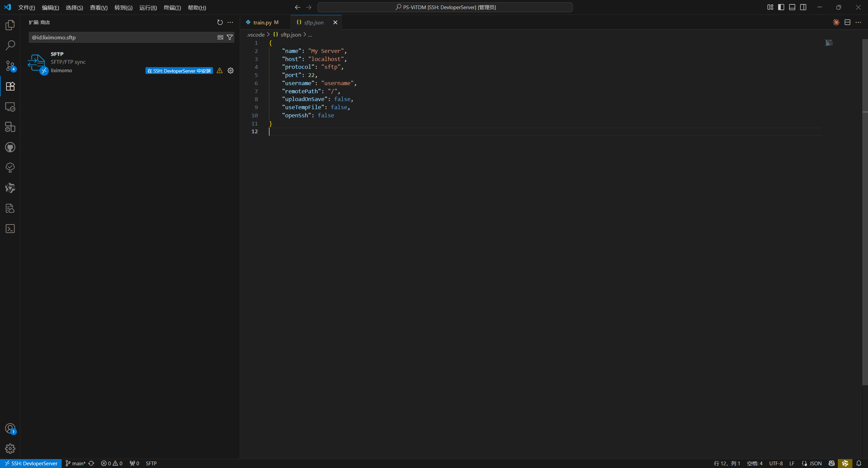Synchronize changes via status bar sync icon
Screen dimensions: 868x468
(91, 463)
